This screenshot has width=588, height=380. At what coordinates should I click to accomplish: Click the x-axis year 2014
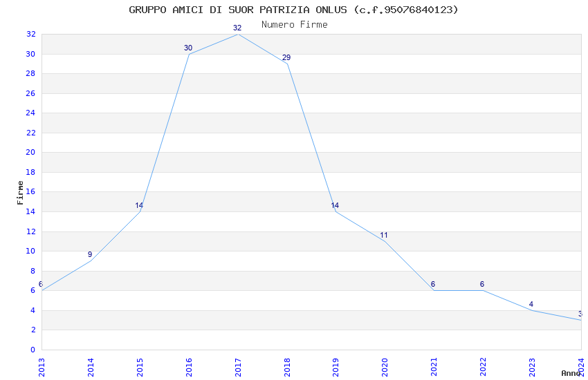coord(91,368)
